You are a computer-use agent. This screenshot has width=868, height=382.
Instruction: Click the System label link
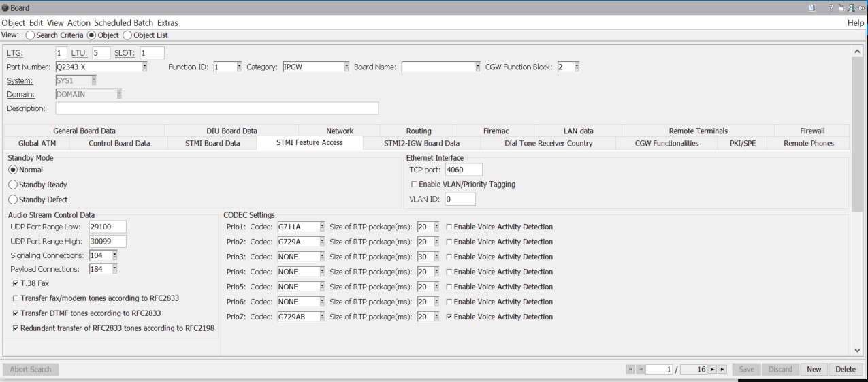(x=20, y=80)
